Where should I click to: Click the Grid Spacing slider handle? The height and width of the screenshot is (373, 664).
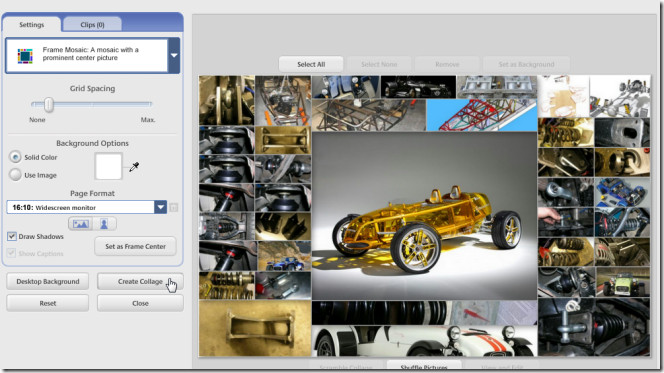[49, 104]
